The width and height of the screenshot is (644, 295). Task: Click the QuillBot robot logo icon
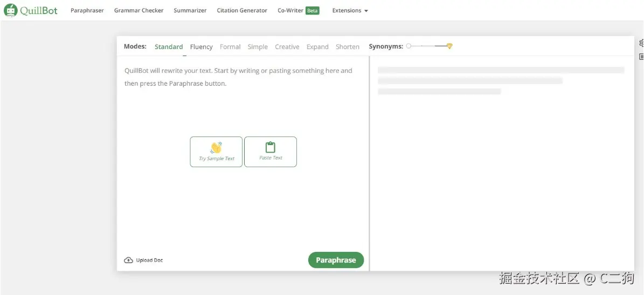click(10, 11)
